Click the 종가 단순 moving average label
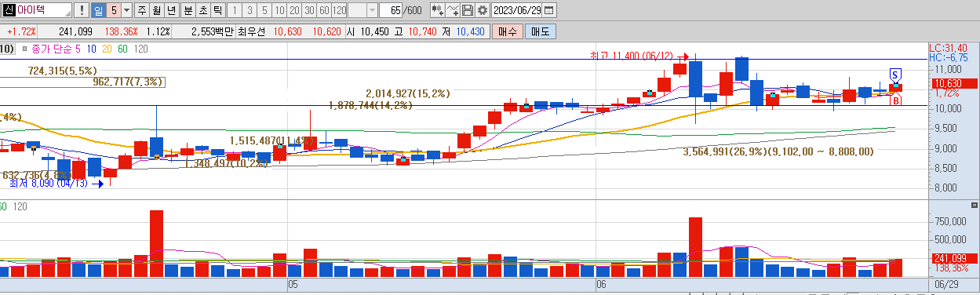This screenshot has height=295, width=980. (53, 49)
